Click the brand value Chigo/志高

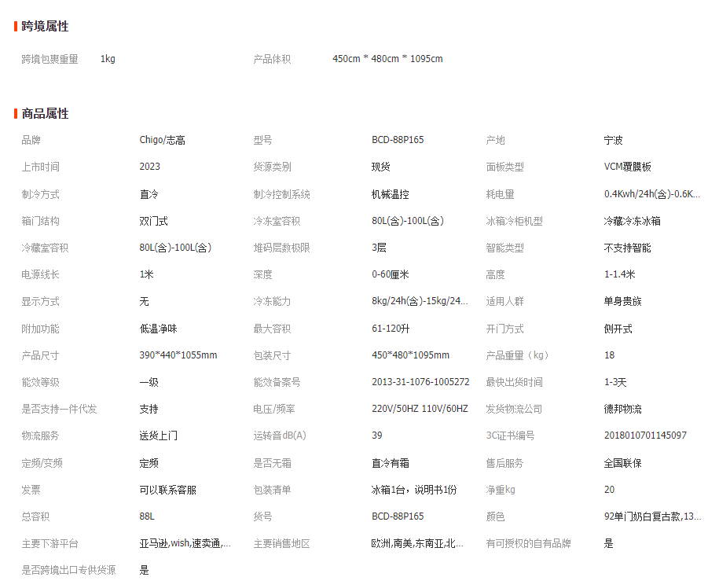coord(163,140)
